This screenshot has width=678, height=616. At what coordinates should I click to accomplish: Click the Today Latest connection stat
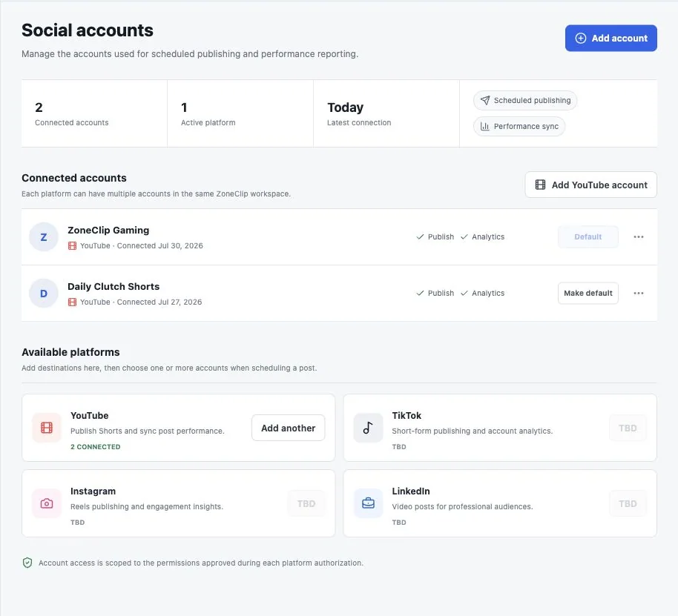point(386,113)
